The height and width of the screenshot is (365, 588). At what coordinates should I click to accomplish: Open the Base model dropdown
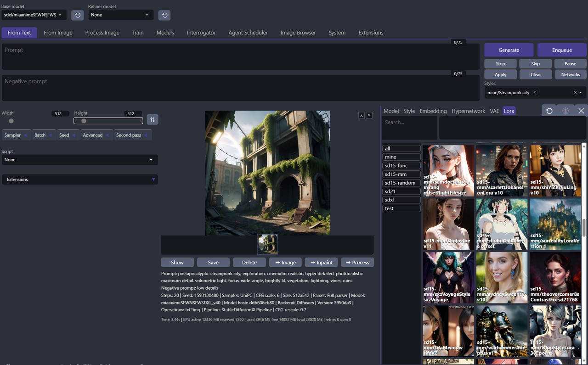(x=34, y=15)
